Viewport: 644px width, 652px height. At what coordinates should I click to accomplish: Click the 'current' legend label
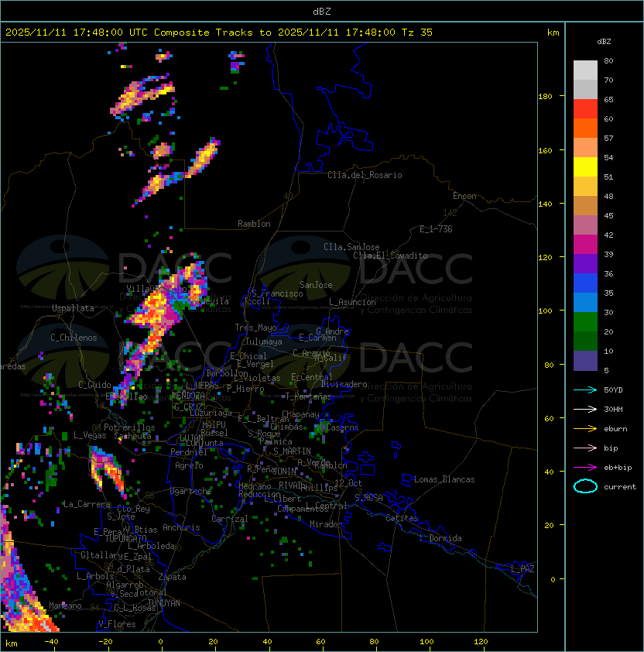coord(620,487)
